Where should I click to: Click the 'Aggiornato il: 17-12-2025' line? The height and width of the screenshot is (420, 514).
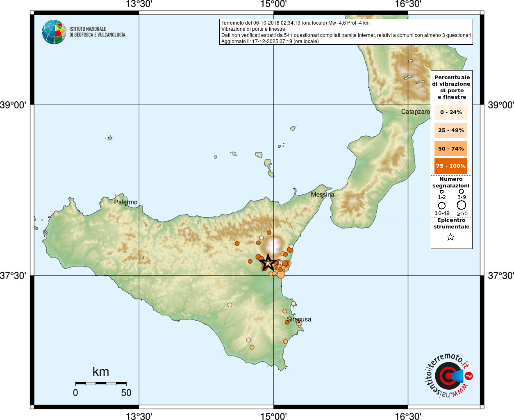(270, 41)
